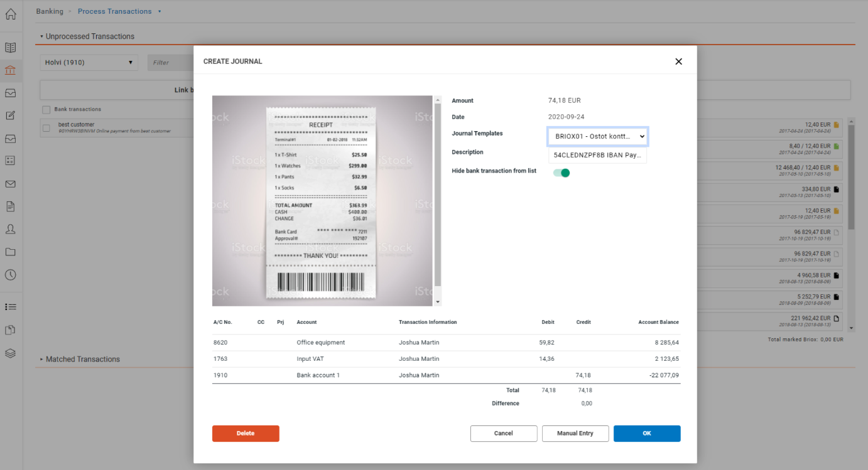This screenshot has height=470, width=868.
Task: Click the black document icon beside 334,80 EUR
Action: pos(836,189)
